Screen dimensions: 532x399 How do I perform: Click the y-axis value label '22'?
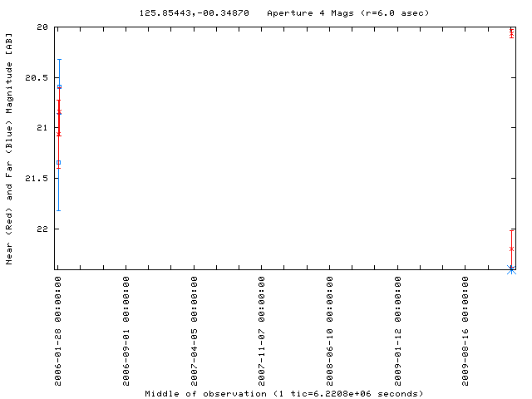(42, 229)
